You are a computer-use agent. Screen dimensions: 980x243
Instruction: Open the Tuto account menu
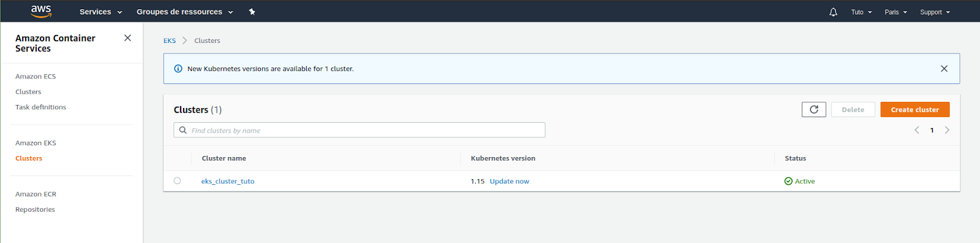coord(861,12)
